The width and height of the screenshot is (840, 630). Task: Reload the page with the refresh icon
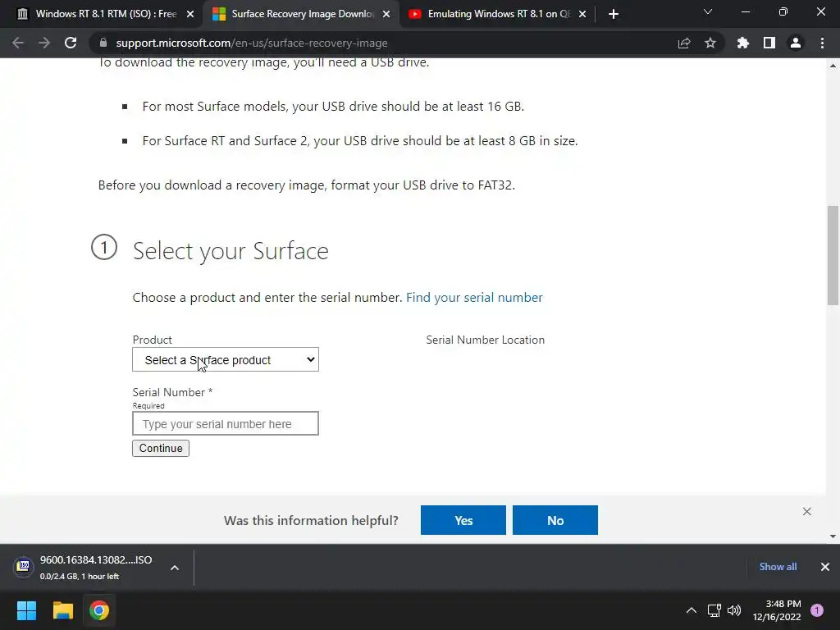[x=71, y=43]
